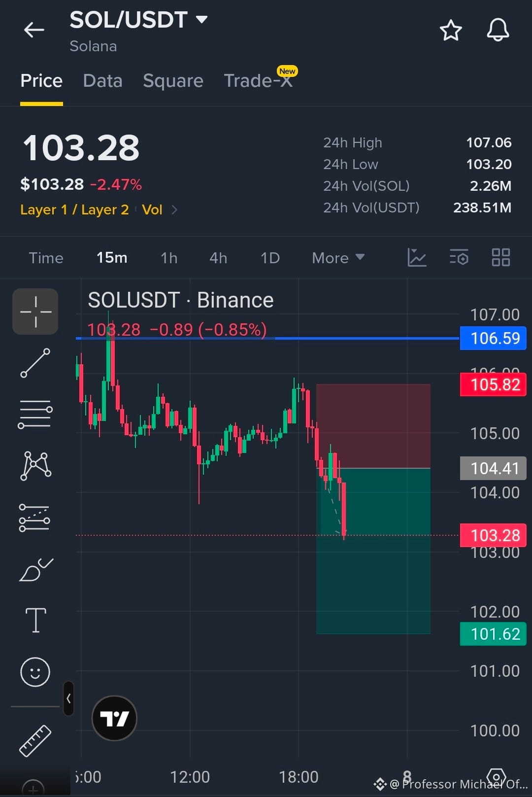This screenshot has height=797, width=532.
Task: Select the ruler measure tool
Action: [x=35, y=740]
